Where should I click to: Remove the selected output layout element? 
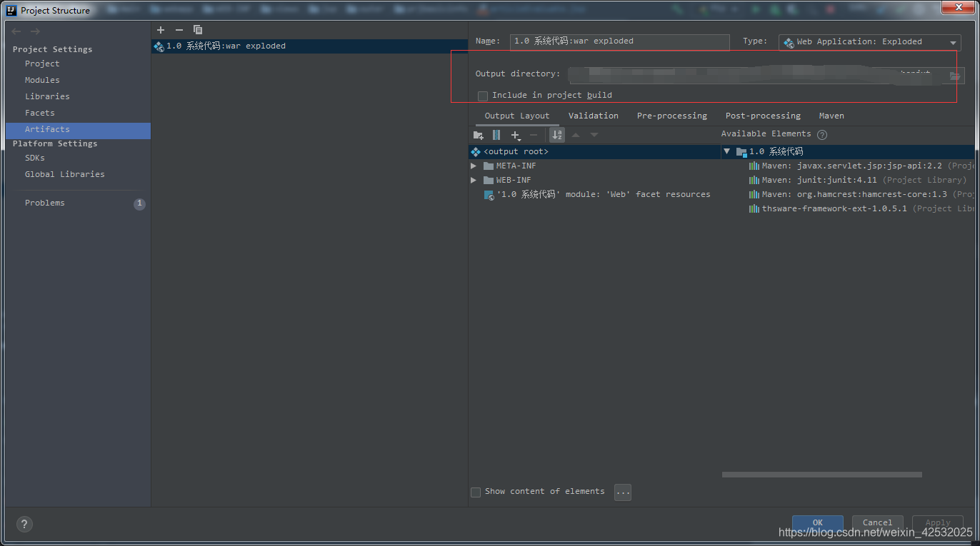pos(534,135)
